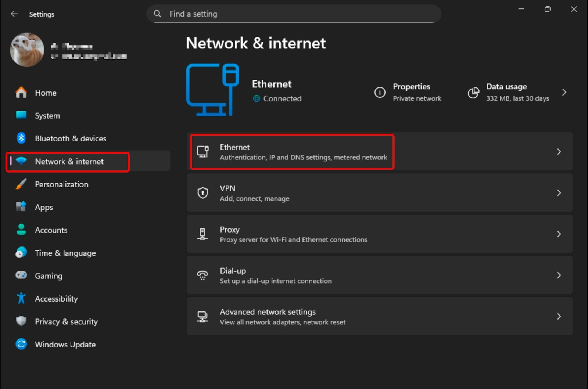
Task: Click the Windows Update icon
Action: tap(21, 344)
